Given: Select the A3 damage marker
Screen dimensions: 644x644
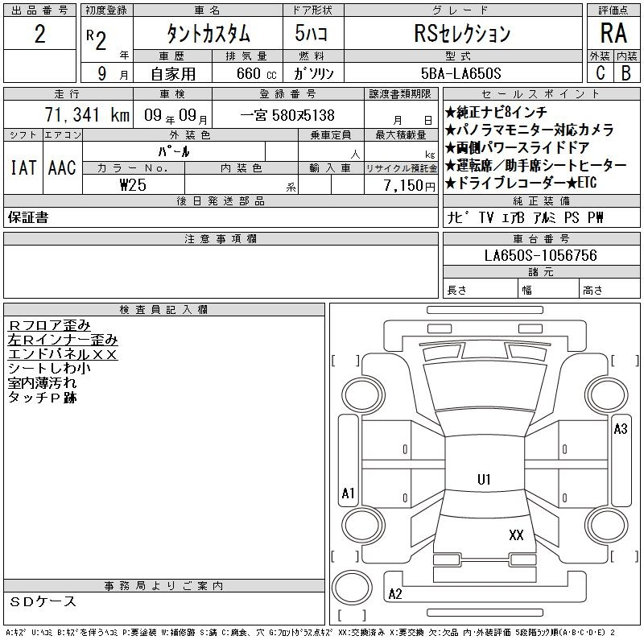Looking at the screenshot, I should point(620,429).
